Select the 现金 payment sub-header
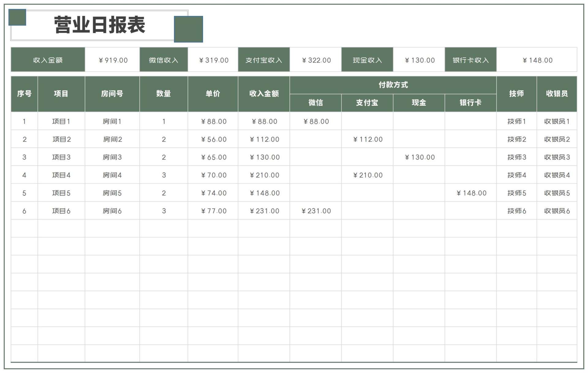The width and height of the screenshot is (588, 373). coord(419,103)
